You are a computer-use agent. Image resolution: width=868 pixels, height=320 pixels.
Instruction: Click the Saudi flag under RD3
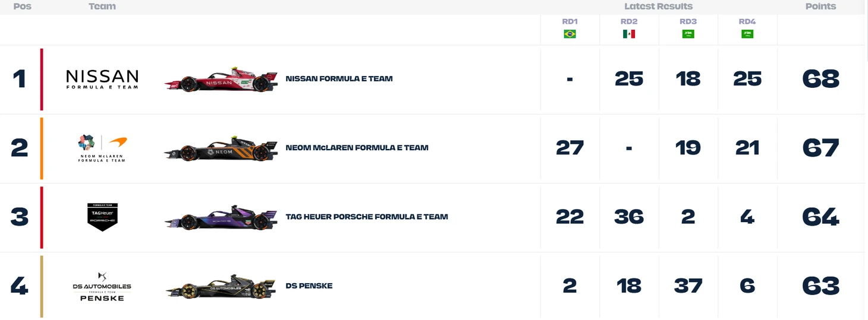pos(688,34)
